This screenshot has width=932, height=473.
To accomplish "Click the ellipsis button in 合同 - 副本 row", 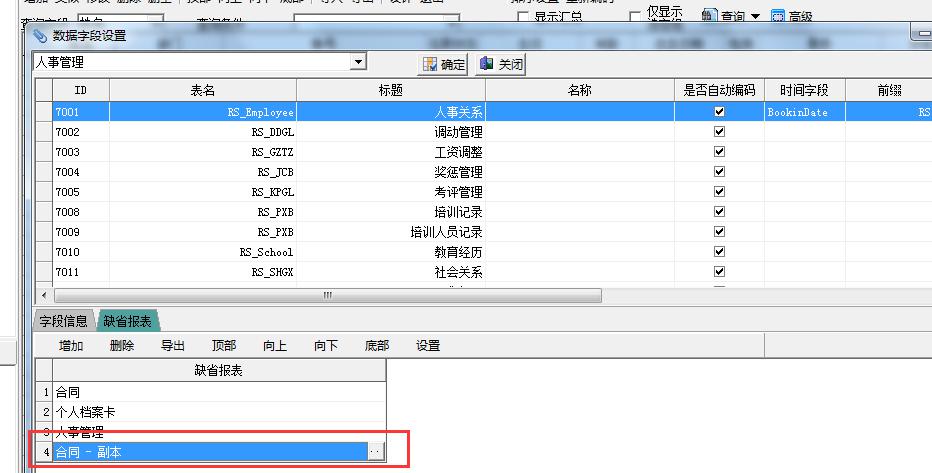I will coord(375,452).
